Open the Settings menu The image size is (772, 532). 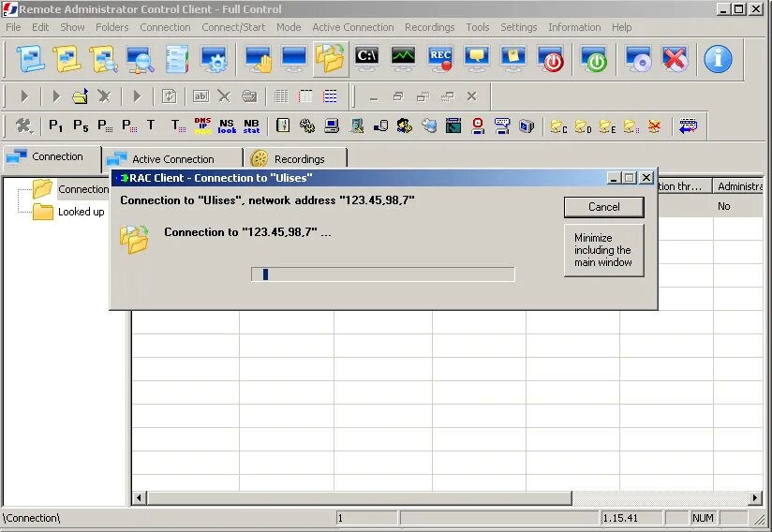coord(518,27)
